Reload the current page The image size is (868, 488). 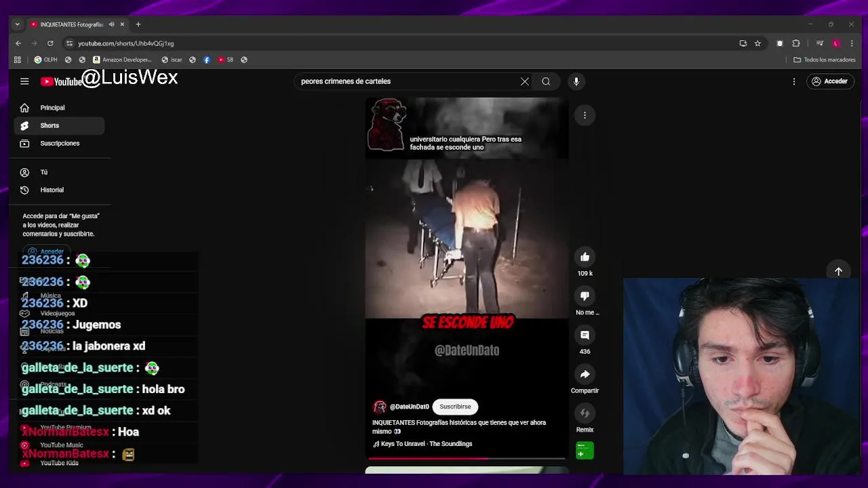click(50, 43)
